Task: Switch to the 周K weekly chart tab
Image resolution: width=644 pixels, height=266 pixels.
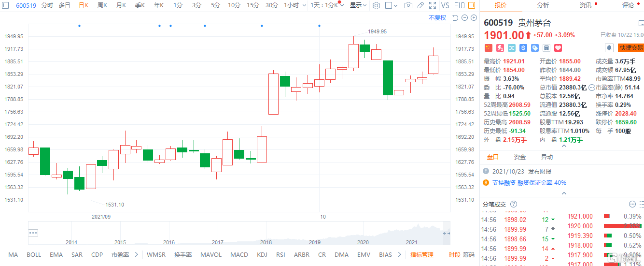Action: click(x=102, y=5)
